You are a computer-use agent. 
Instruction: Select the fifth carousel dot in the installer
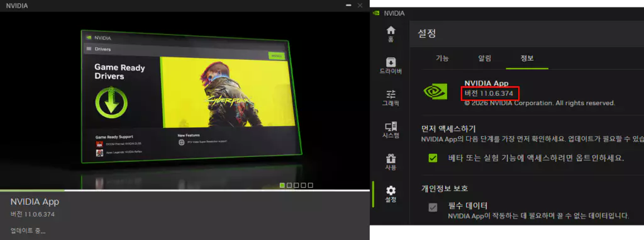tap(310, 185)
